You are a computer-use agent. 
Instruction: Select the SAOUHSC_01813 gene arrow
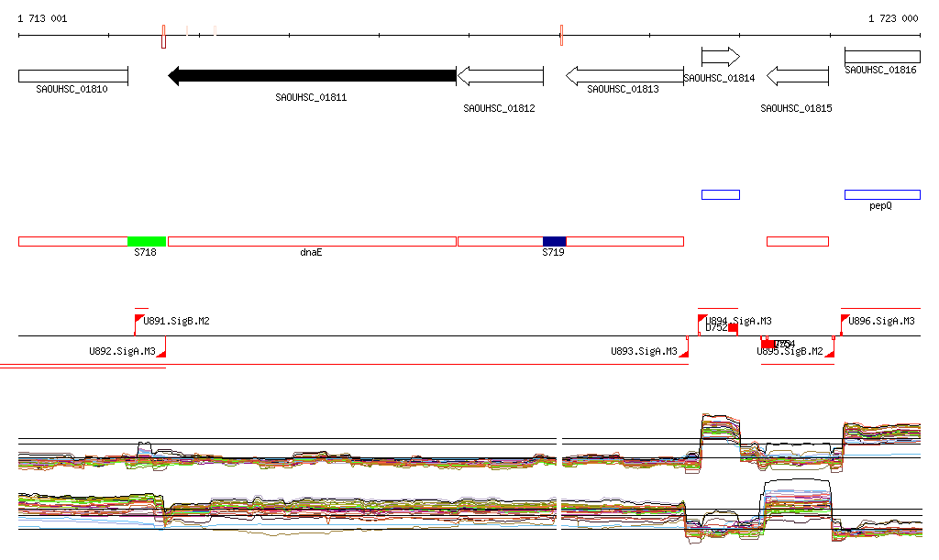coord(624,76)
